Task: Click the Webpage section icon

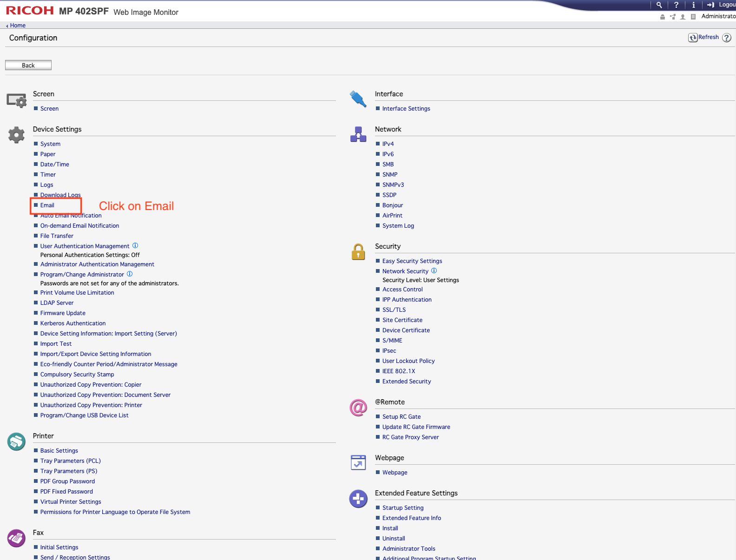Action: [358, 462]
